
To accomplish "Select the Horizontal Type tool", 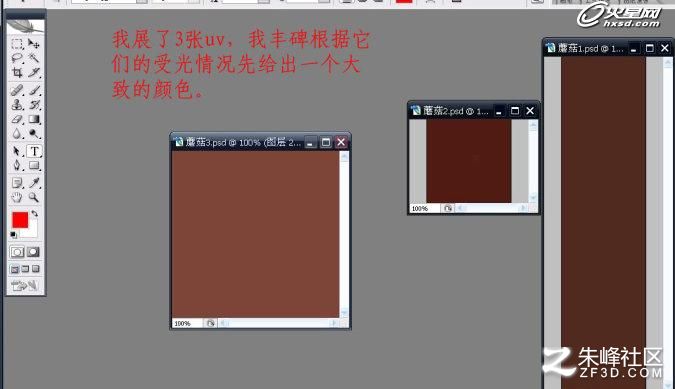I will (x=34, y=151).
